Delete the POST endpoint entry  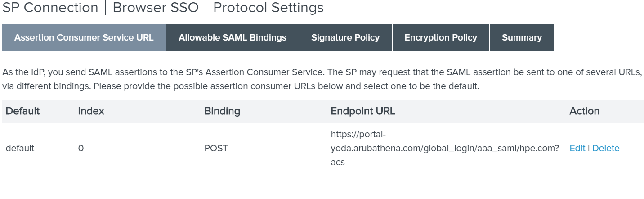(605, 148)
